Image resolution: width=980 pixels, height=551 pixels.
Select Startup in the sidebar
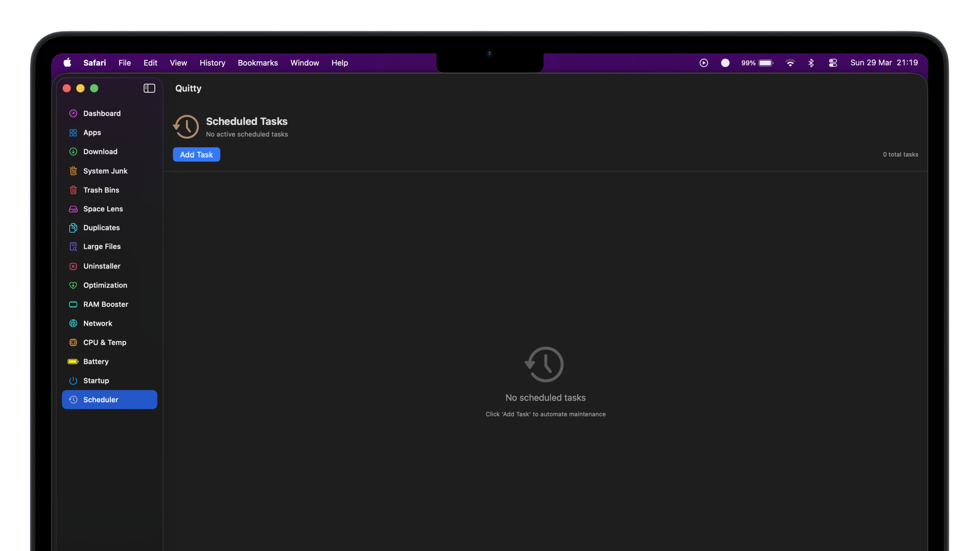[96, 380]
